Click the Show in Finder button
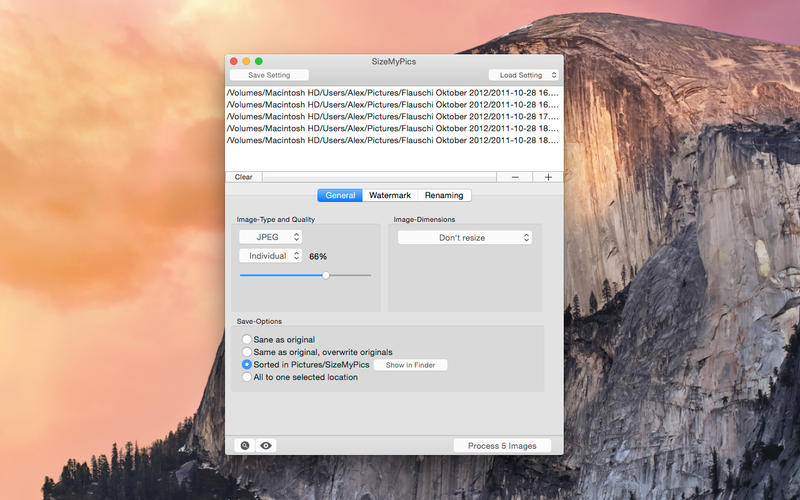Viewport: 800px width, 500px height. [x=410, y=365]
